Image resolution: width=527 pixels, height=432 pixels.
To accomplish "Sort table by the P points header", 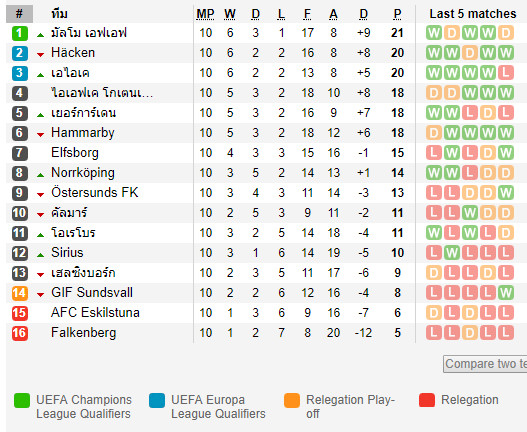I will click(397, 14).
